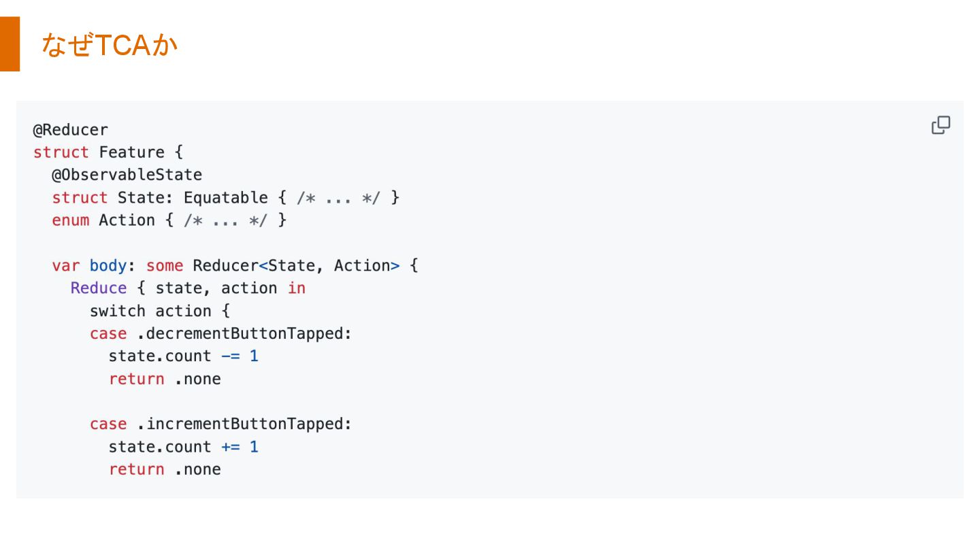Click .incrementButtonTapped case label
The height and width of the screenshot is (551, 980).
[244, 424]
